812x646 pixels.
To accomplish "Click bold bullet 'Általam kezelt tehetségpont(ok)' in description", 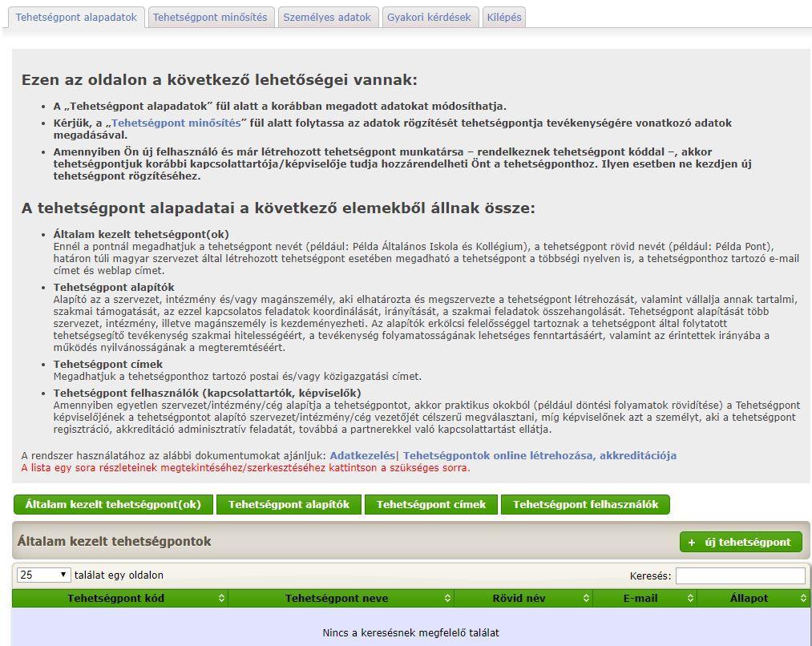I will (x=141, y=235).
